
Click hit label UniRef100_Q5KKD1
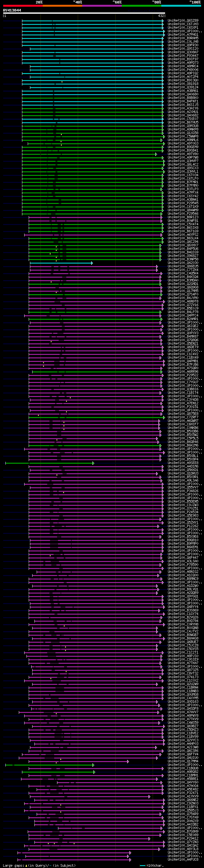pos(183,470)
